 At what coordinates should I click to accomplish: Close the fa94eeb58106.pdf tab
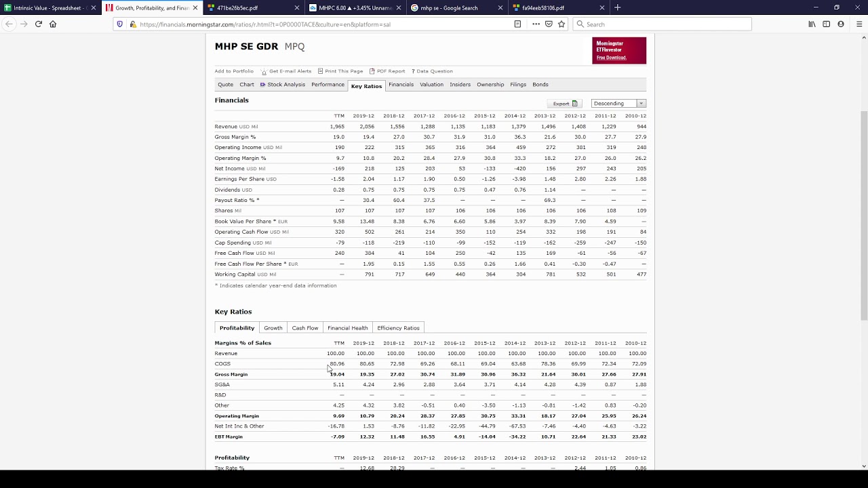pos(601,8)
